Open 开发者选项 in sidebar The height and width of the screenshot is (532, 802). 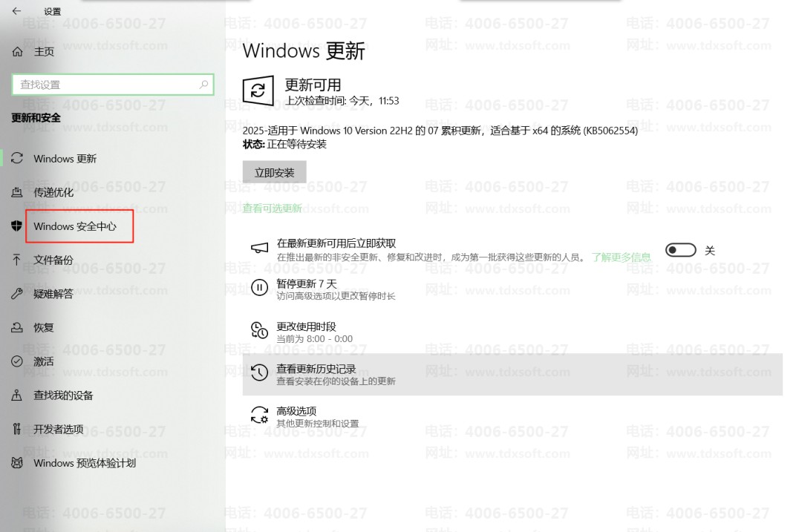pos(59,430)
